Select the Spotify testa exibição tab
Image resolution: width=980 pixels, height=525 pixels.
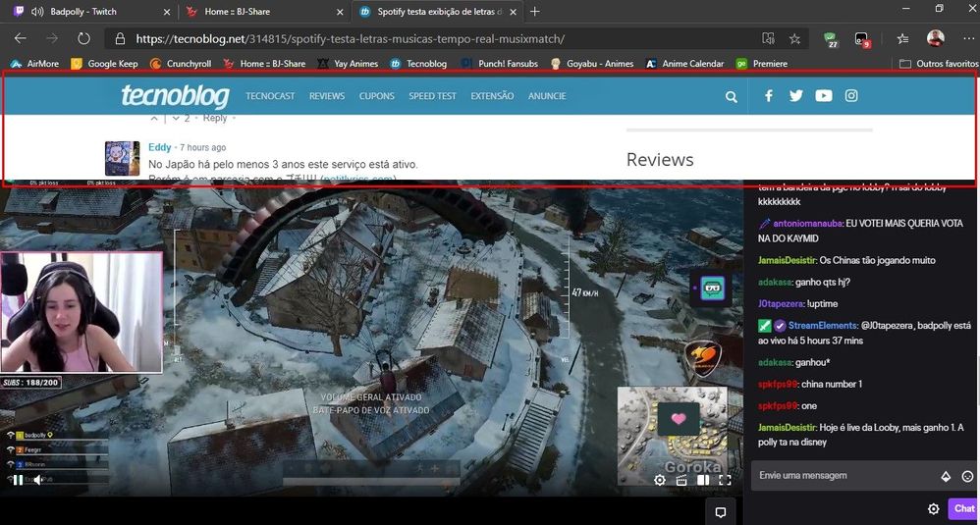[x=439, y=11]
